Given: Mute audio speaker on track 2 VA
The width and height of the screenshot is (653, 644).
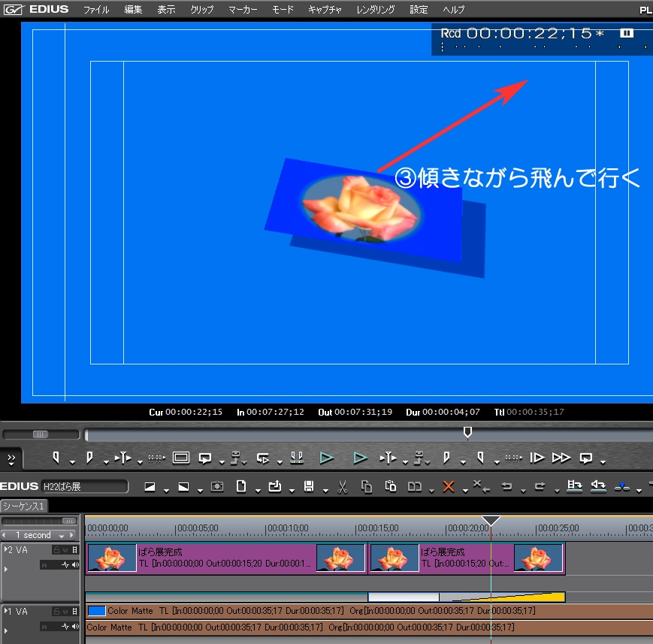Looking at the screenshot, I should point(74,564).
